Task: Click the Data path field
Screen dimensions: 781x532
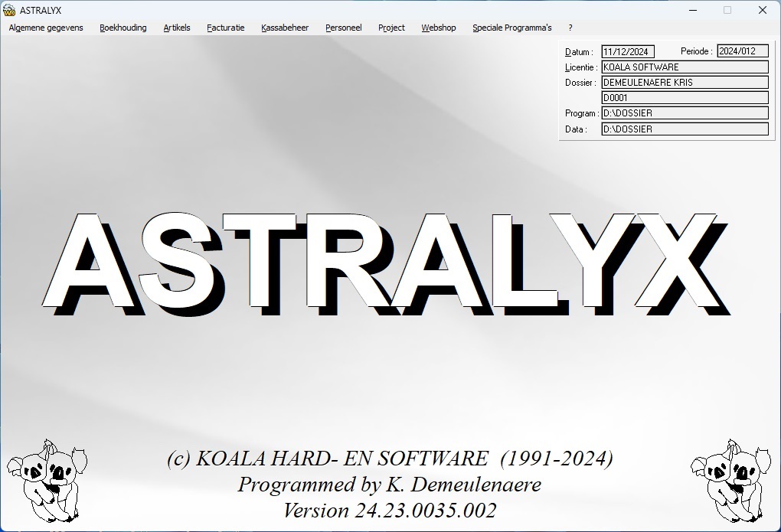Action: [x=685, y=129]
